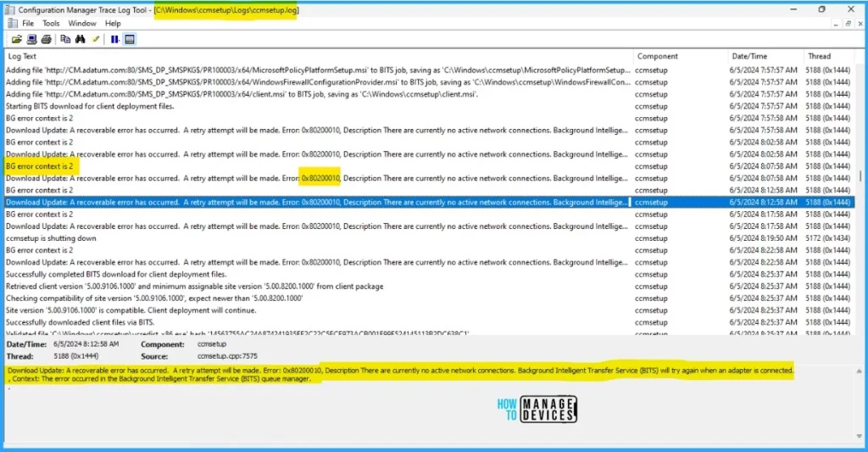Open a log file with the folder icon
This screenshot has height=452, width=868.
pos(17,39)
